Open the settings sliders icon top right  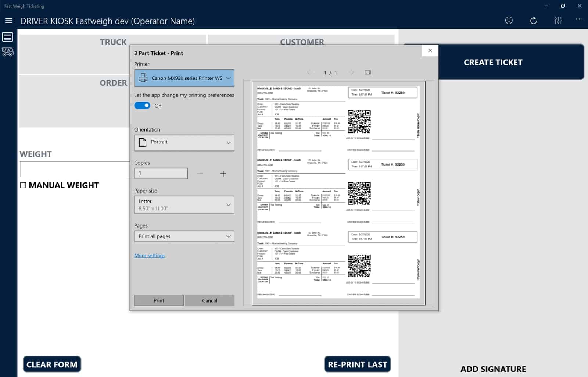pyautogui.click(x=558, y=21)
